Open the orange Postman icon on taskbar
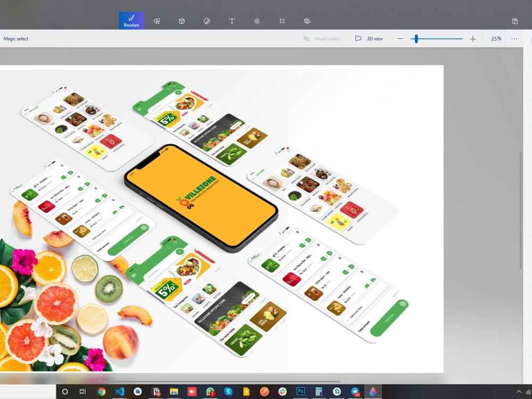This screenshot has width=532, height=399. [x=264, y=392]
